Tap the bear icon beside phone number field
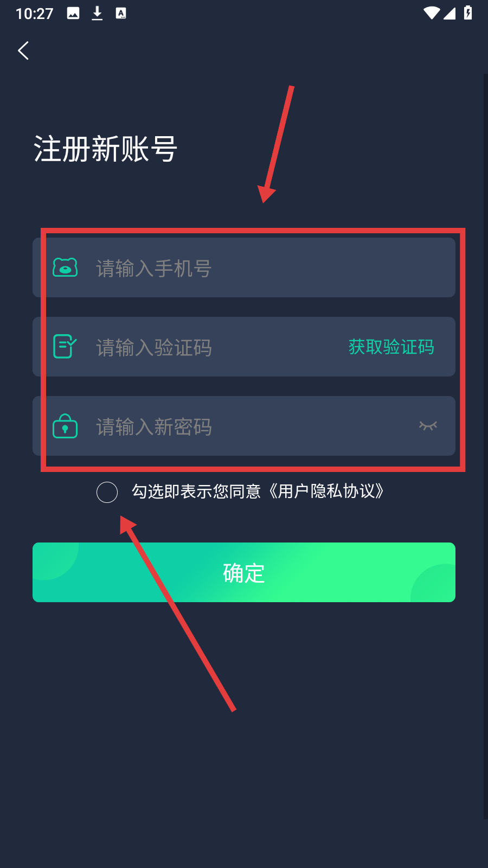This screenshot has width=488, height=868. (65, 267)
